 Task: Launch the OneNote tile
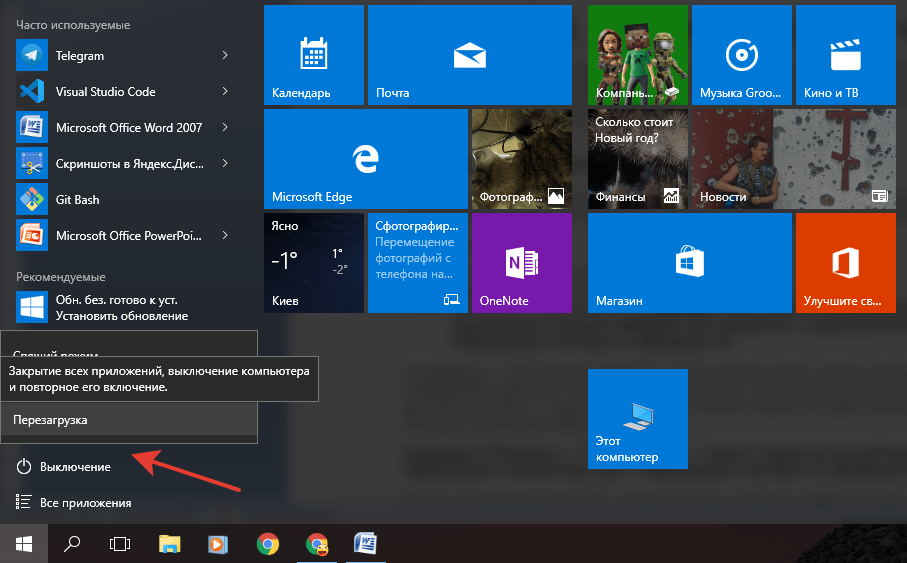pos(522,263)
